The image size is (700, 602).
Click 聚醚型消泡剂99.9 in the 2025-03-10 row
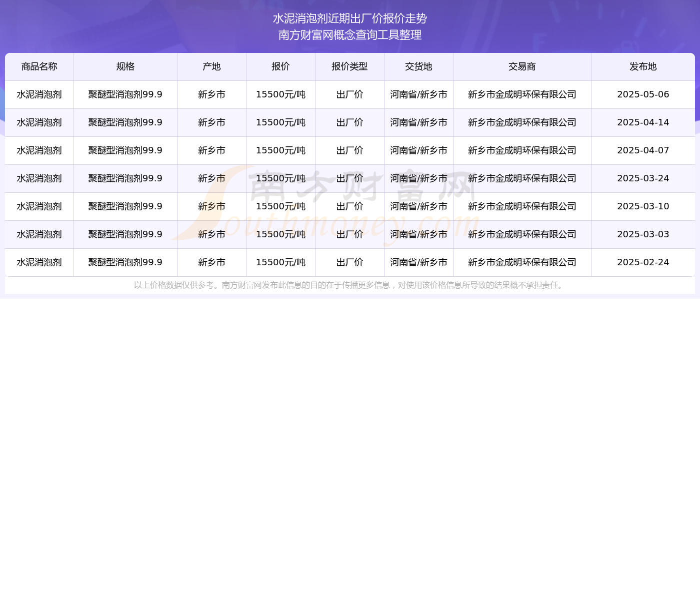click(x=125, y=206)
